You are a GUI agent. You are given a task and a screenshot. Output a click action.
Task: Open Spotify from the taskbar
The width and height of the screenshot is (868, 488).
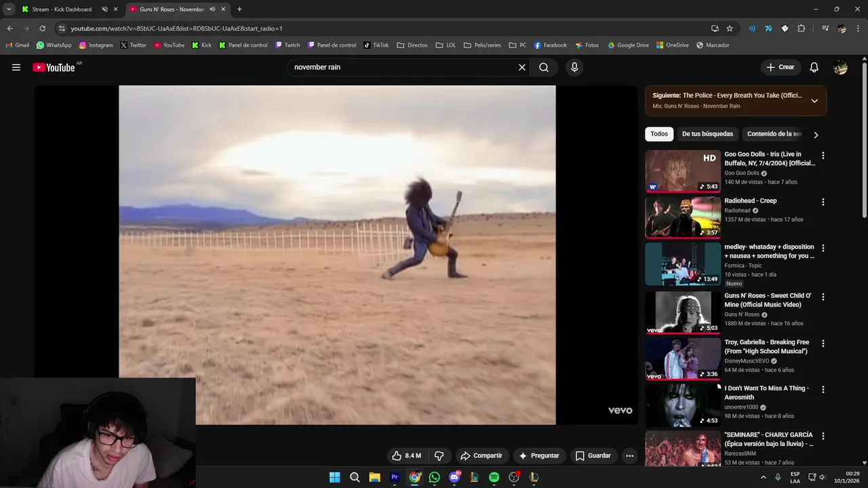pyautogui.click(x=494, y=477)
